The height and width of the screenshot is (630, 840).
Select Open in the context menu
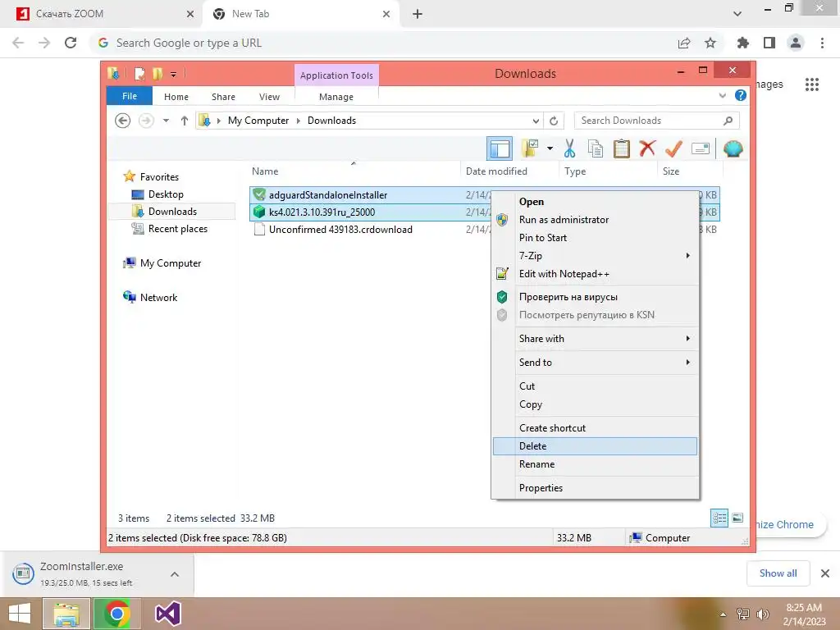point(595,202)
